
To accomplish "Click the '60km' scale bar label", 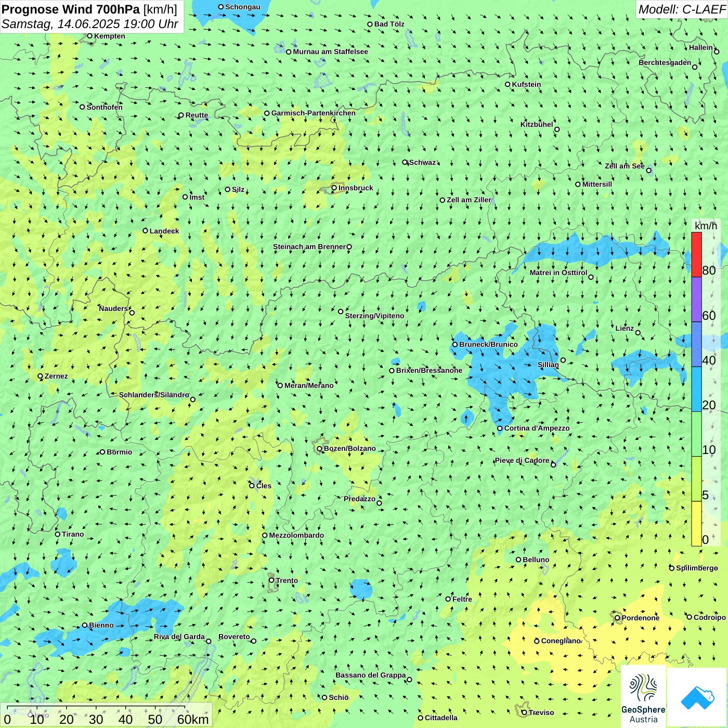I will (193, 719).
